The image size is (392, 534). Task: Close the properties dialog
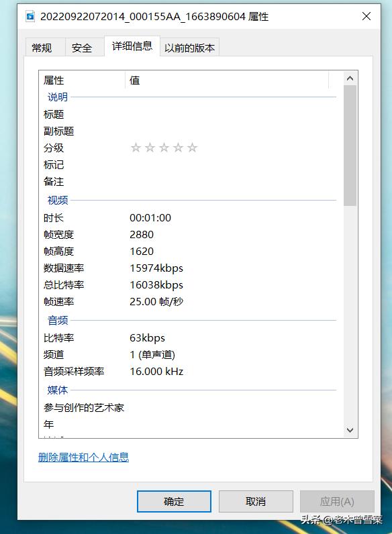[x=366, y=16]
